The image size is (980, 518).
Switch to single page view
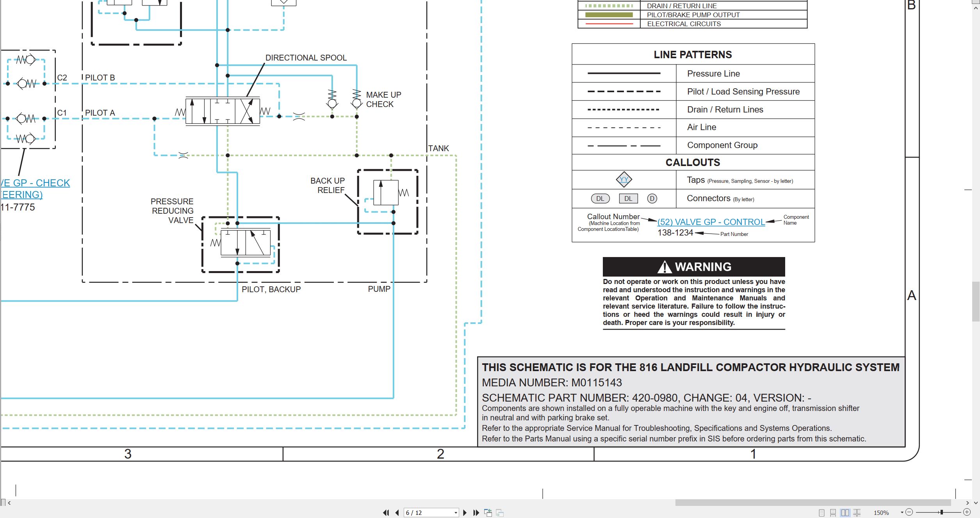(x=821, y=513)
